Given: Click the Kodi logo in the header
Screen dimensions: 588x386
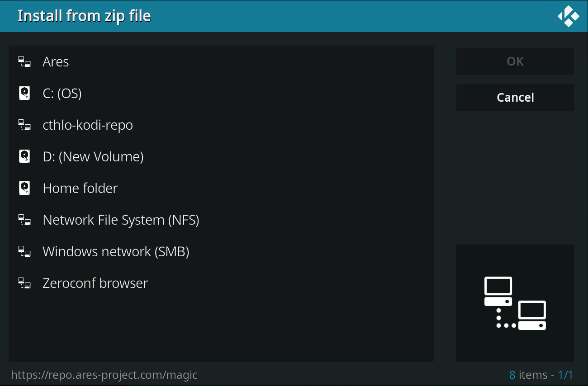Looking at the screenshot, I should pos(569,16).
